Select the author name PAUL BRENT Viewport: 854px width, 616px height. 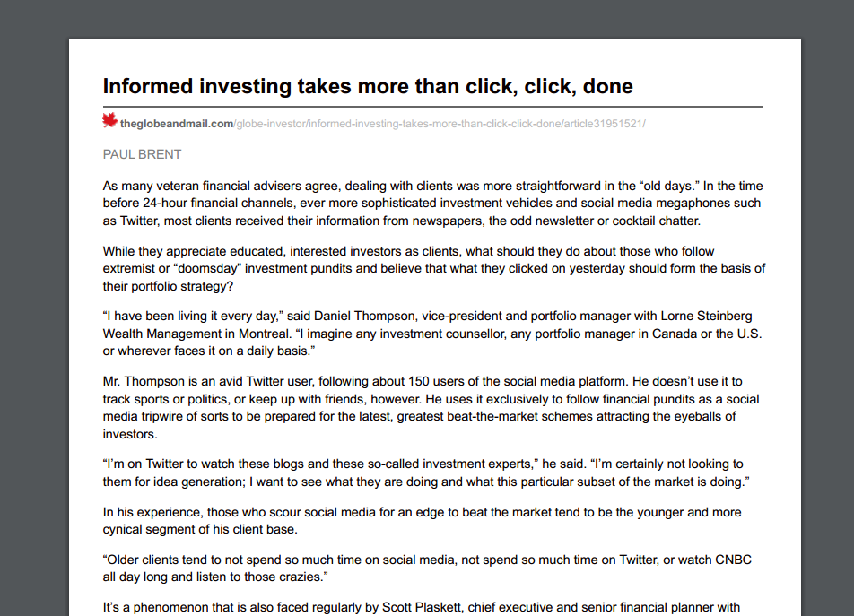pos(142,154)
